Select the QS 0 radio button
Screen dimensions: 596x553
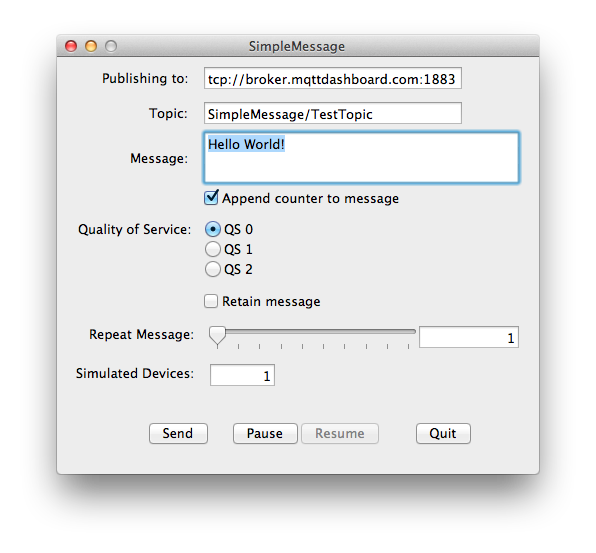pyautogui.click(x=213, y=229)
